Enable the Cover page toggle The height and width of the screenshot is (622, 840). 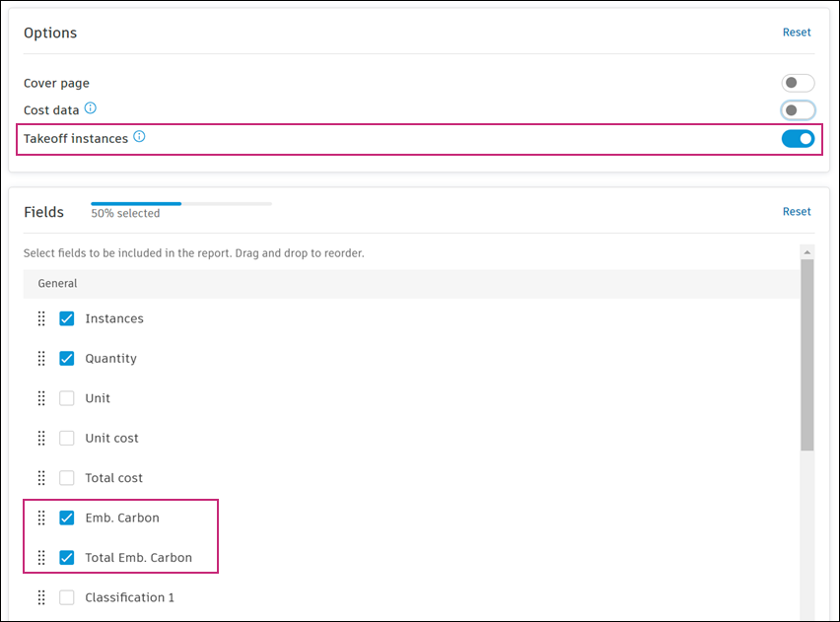[x=798, y=84]
